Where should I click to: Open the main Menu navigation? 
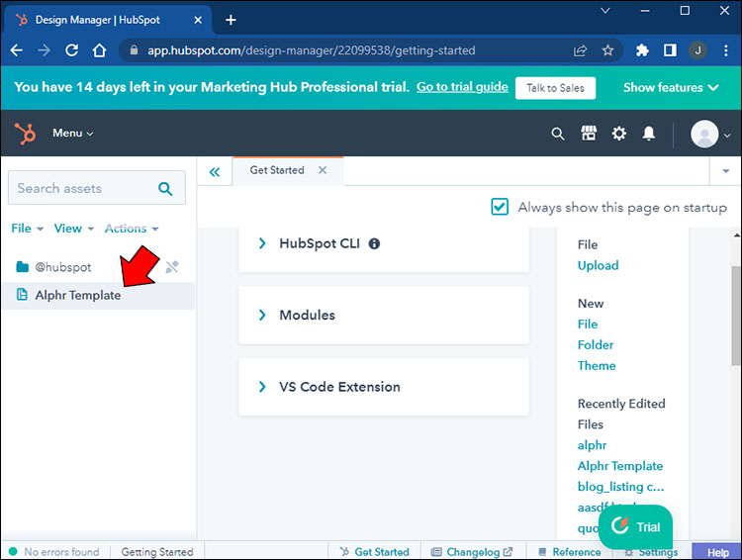click(x=72, y=134)
